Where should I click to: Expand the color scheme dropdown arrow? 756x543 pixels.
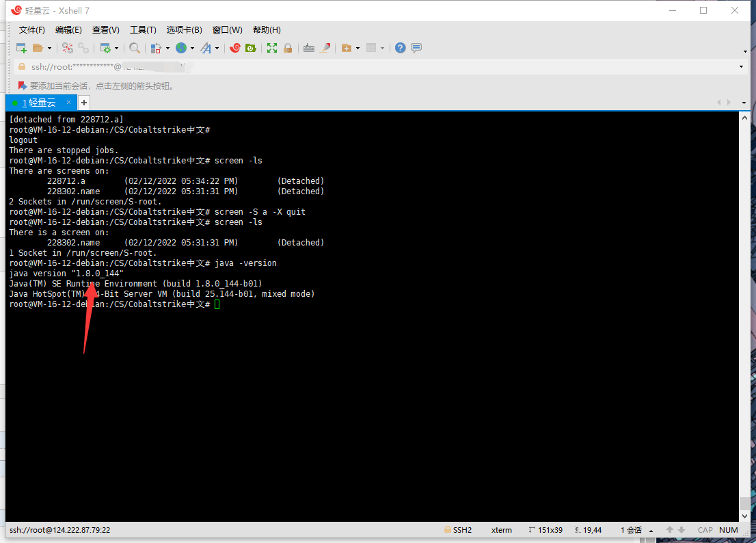pos(167,49)
